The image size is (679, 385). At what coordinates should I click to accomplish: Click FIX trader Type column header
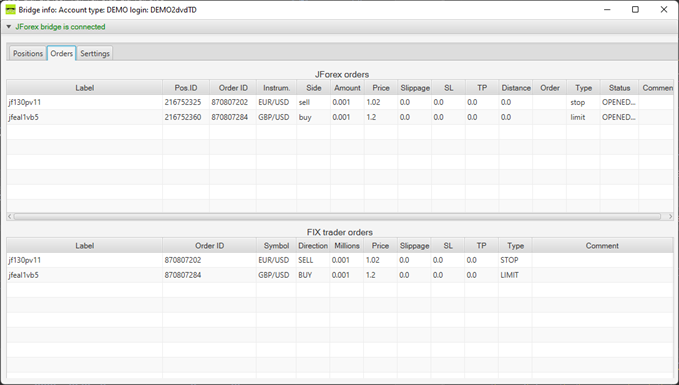click(515, 246)
